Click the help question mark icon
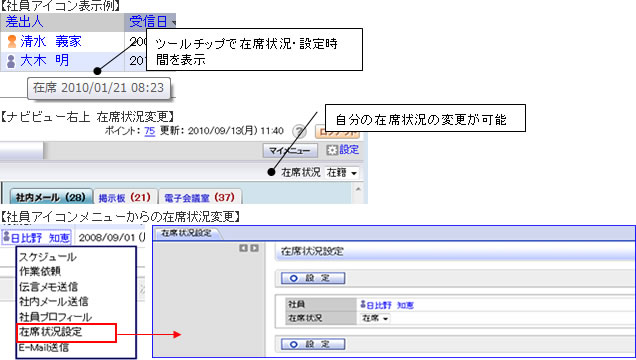This screenshot has height=360, width=636. pos(299,131)
